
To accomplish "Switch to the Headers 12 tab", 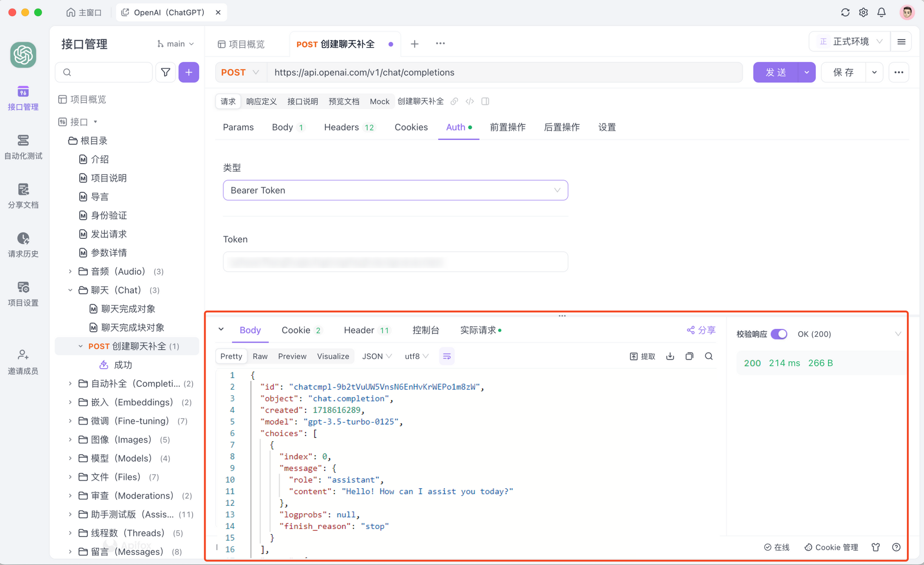I will pos(350,127).
